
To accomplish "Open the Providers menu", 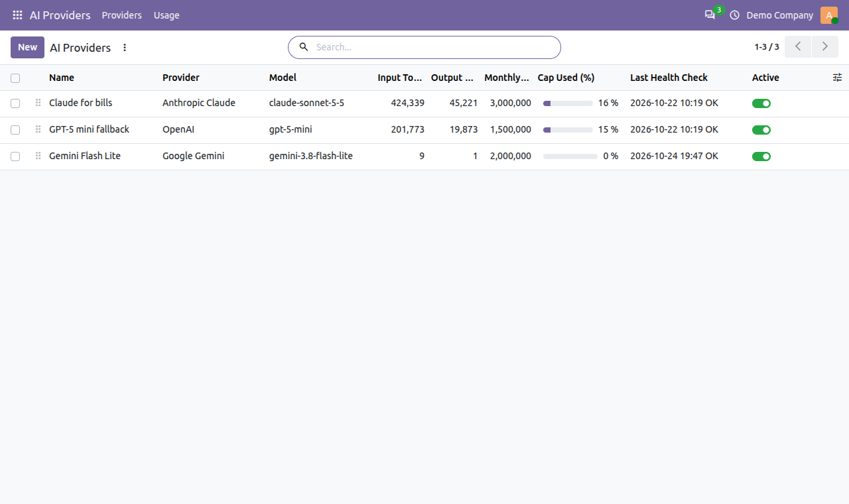I will [121, 15].
